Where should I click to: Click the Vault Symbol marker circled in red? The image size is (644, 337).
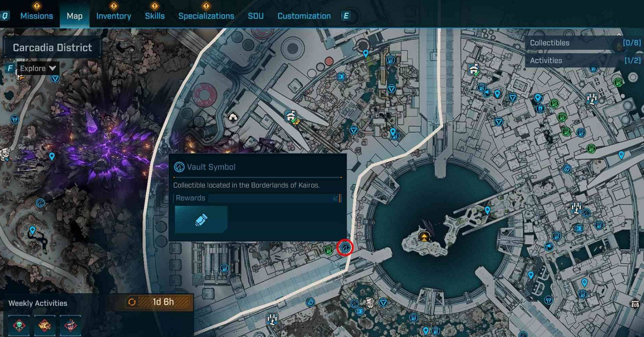tap(346, 248)
